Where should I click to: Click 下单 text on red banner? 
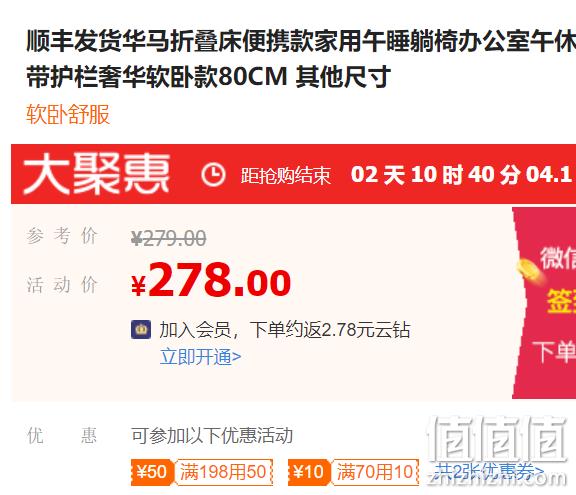[x=554, y=351]
